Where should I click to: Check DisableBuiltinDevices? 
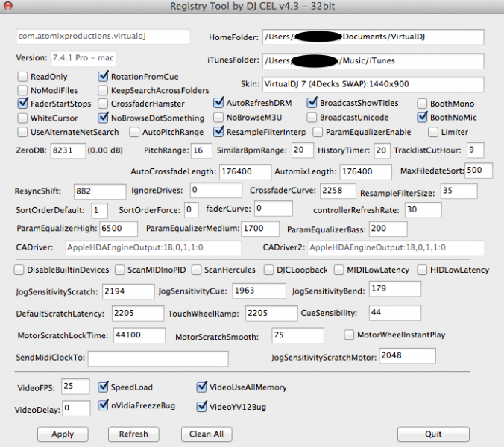point(19,270)
